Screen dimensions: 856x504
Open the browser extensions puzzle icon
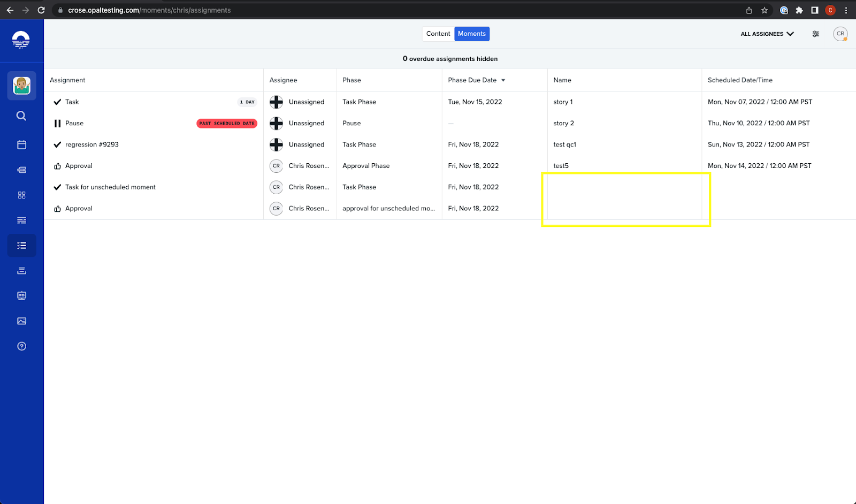click(799, 10)
